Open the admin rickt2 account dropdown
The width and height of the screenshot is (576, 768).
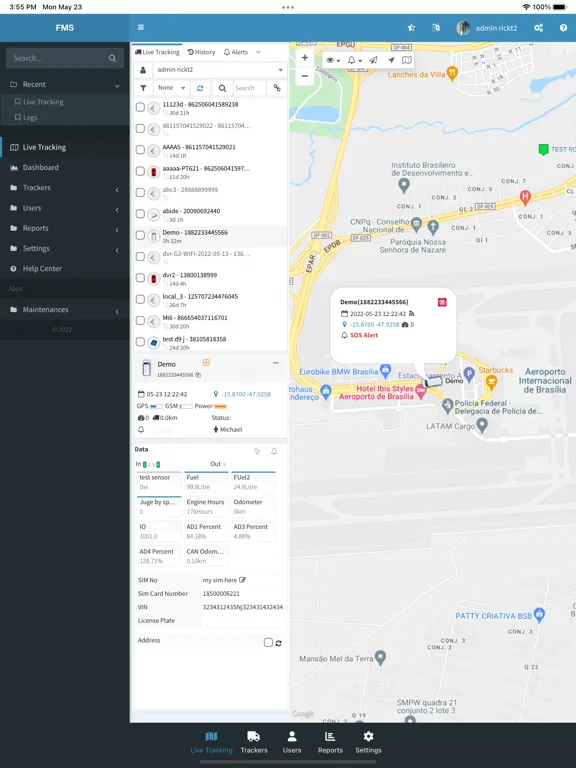click(x=219, y=70)
